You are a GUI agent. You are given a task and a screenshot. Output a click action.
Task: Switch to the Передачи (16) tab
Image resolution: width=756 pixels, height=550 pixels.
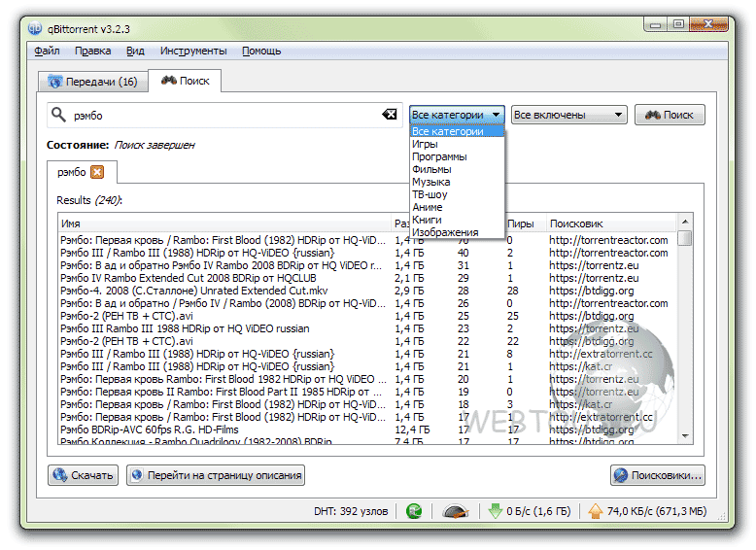click(x=92, y=82)
